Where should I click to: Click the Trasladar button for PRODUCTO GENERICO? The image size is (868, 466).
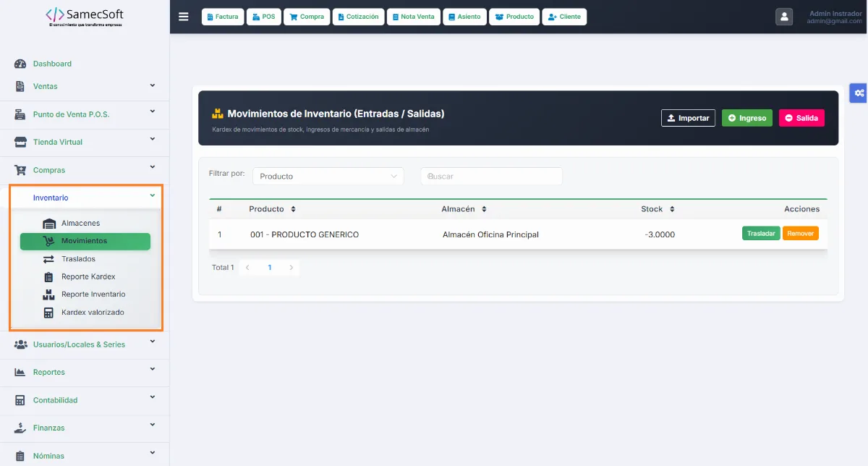click(761, 234)
